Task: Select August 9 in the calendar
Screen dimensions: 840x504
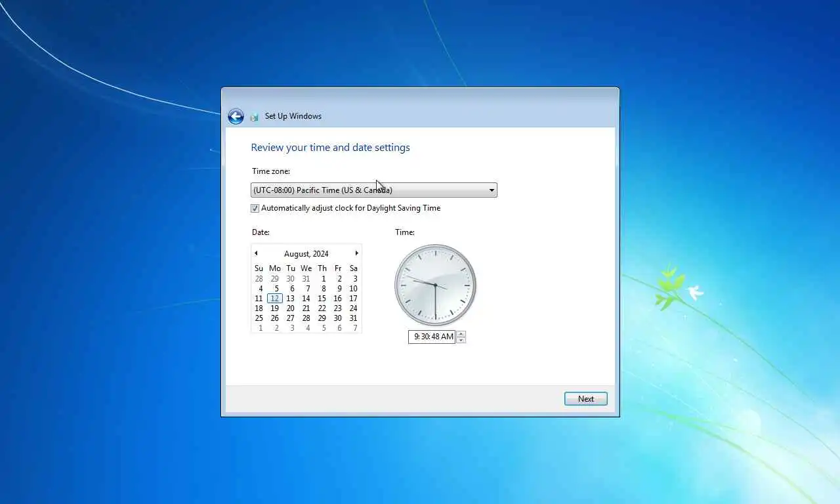Action: [338, 289]
